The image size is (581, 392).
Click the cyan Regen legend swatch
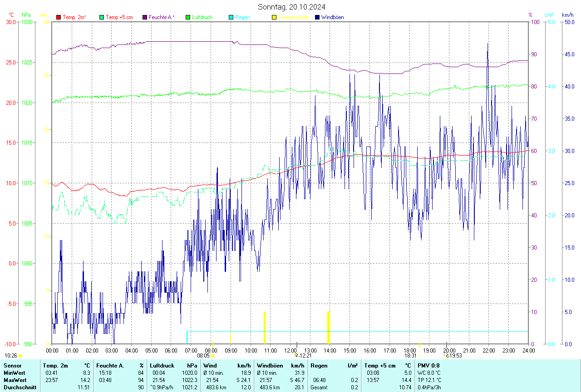tap(231, 17)
